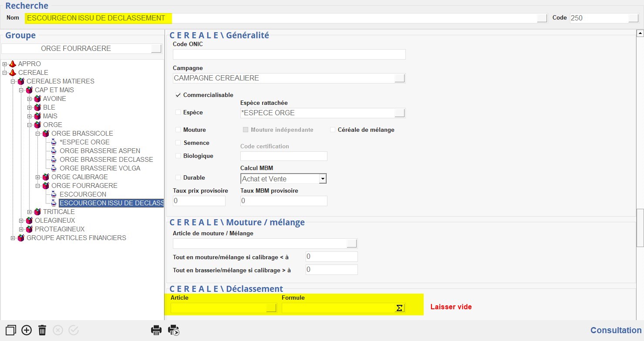Viewport: 644px width, 341px height.
Task: Select the ESCOURGEON article in tree
Action: 83,194
